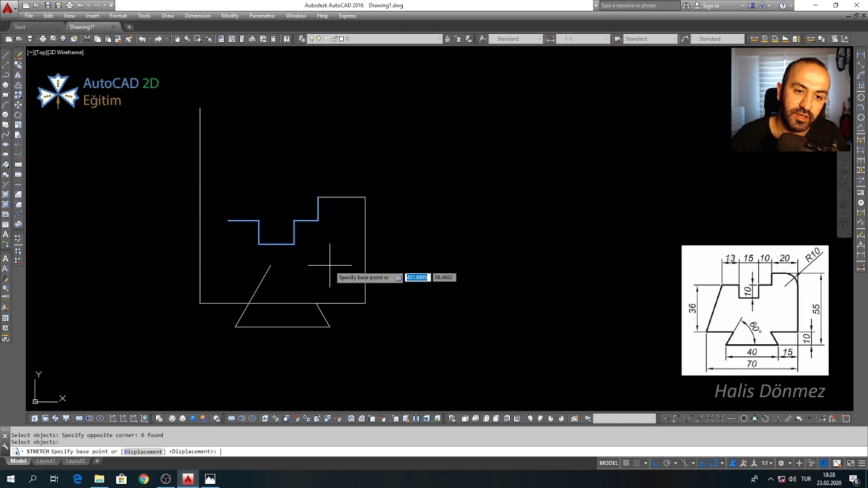
Task: Toggle Polar tracking in status bar
Action: 667,463
